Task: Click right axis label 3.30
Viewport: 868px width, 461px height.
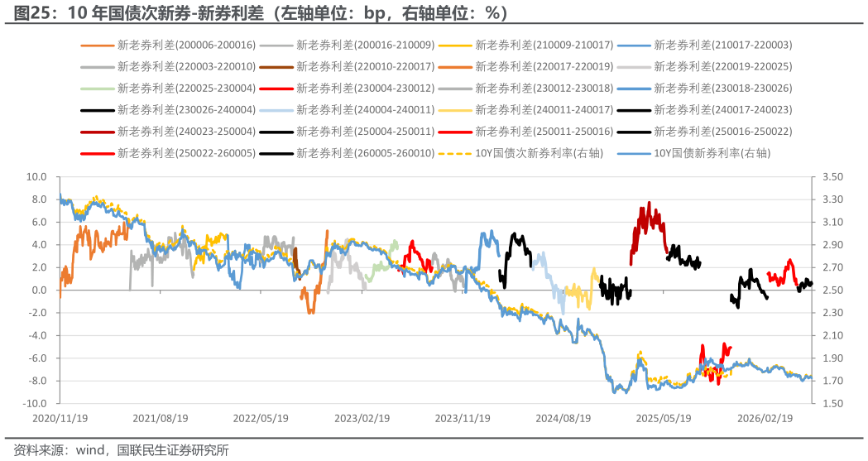Action: coord(833,199)
